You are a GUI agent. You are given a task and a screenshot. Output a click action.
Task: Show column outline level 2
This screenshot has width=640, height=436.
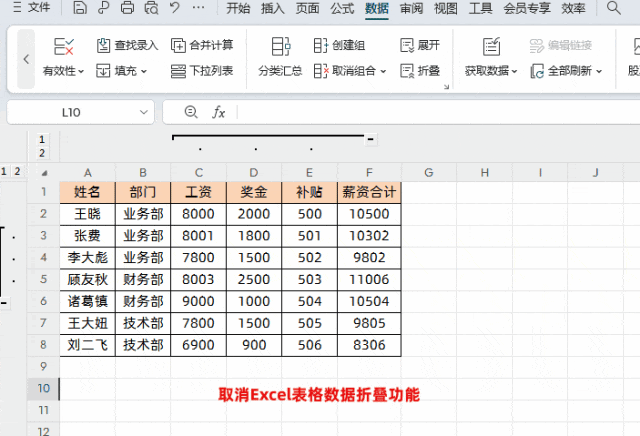pos(42,153)
